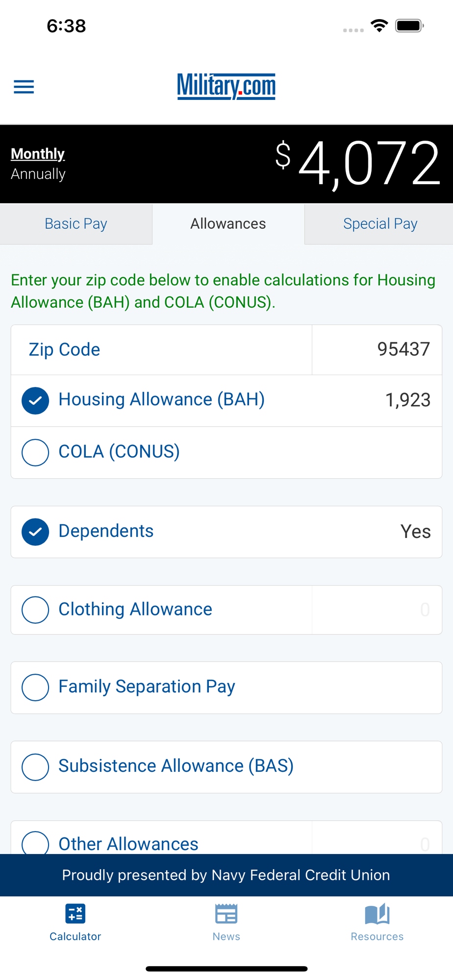
Task: Enable Subsistence Allowance (BAS)
Action: [x=35, y=766]
